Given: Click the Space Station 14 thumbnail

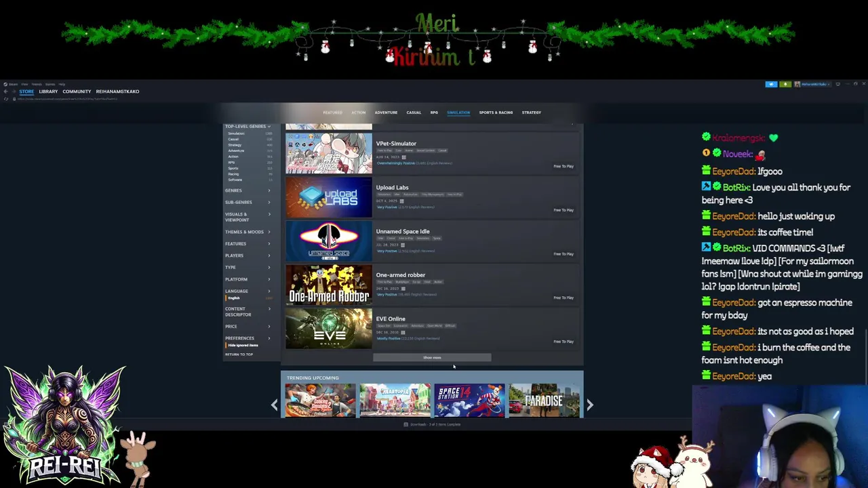Looking at the screenshot, I should tap(469, 400).
